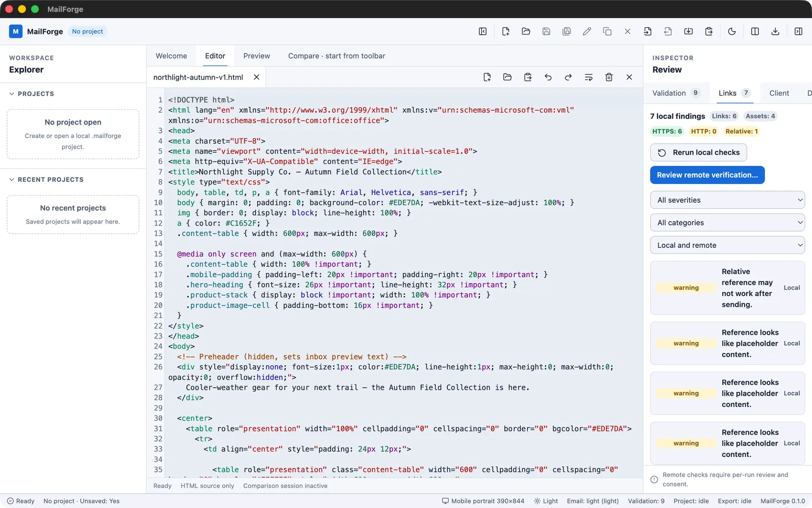Select the northlight-autumn-v1.html file tab
Viewport: 812px width, 508px height.
198,77
